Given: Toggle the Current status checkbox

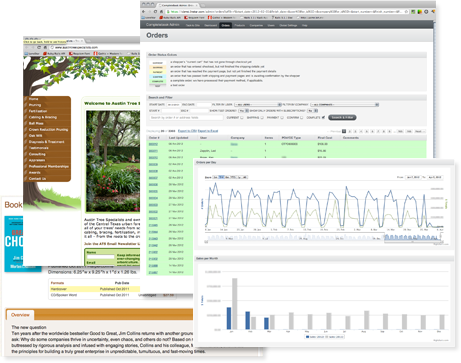Looking at the screenshot, I should [242, 118].
